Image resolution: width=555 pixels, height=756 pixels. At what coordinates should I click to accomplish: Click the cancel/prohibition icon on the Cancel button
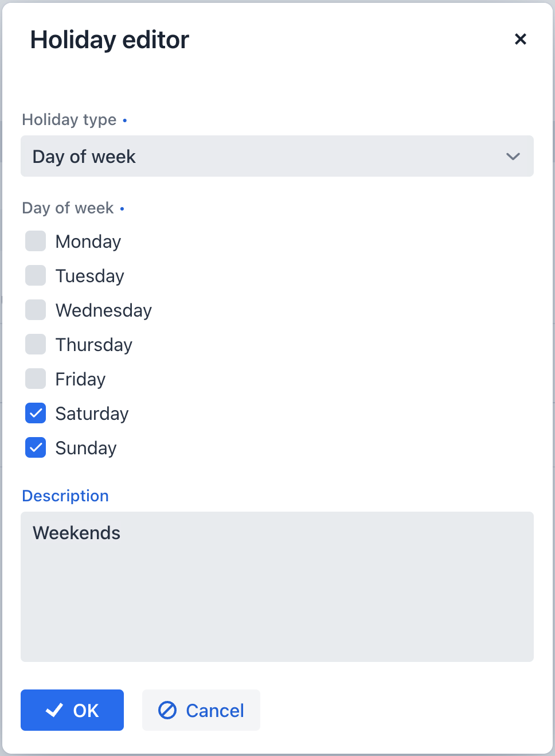point(167,710)
